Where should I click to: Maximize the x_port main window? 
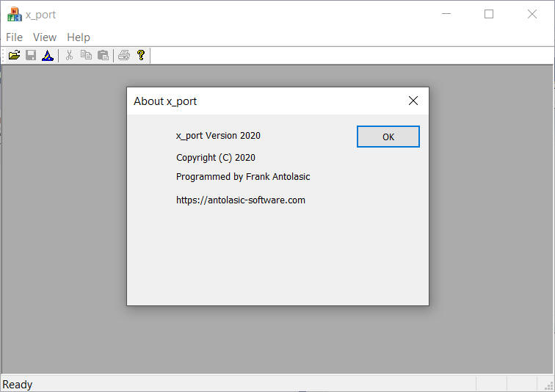pyautogui.click(x=489, y=14)
